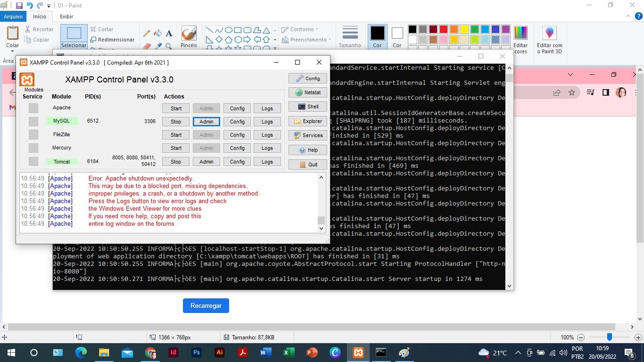Image resolution: width=644 pixels, height=362 pixels.
Task: Toggle the Tomcat service checkbox
Action: [33, 162]
